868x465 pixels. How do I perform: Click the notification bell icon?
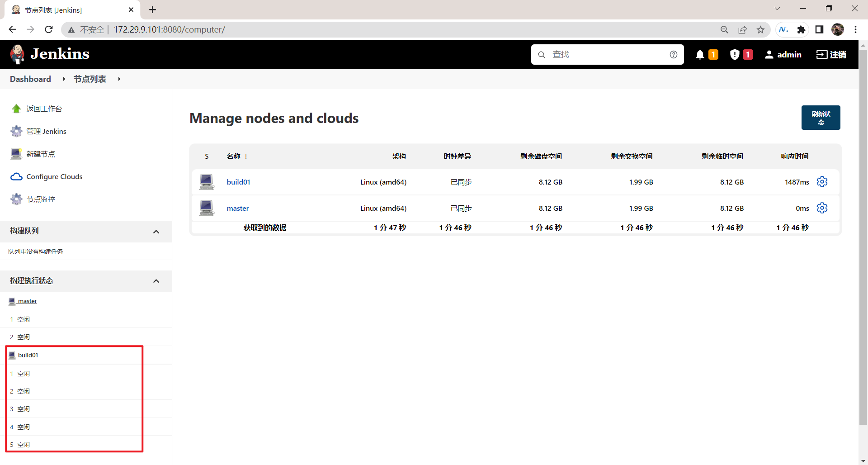[700, 55]
